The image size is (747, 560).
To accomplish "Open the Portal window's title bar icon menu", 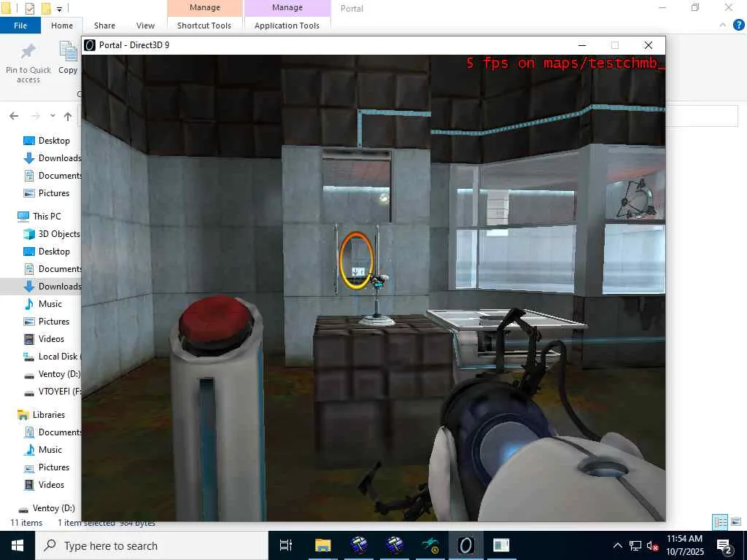I will point(90,45).
